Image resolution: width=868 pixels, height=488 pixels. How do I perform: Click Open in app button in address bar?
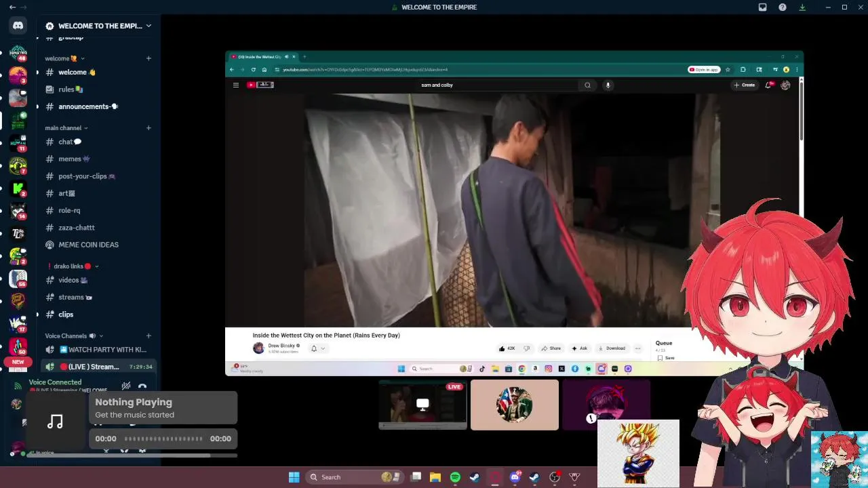click(x=703, y=69)
